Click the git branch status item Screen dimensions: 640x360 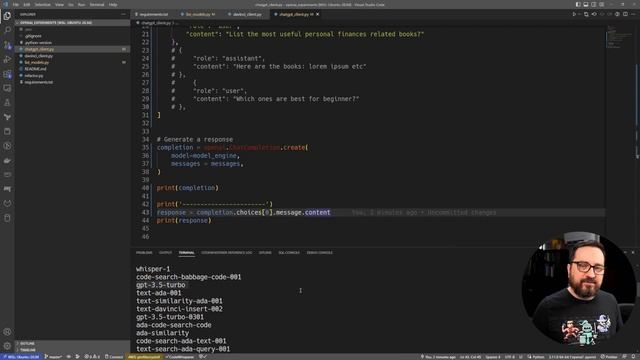53,357
